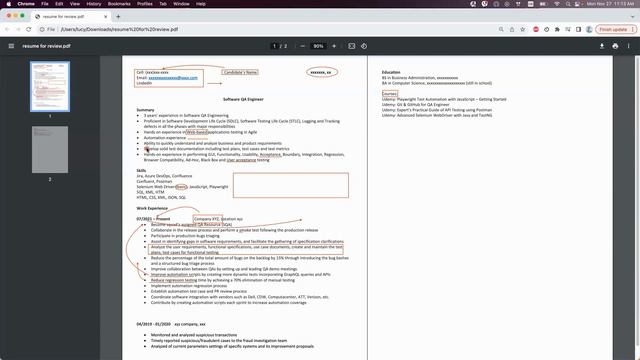Print the PDF document

(615, 46)
